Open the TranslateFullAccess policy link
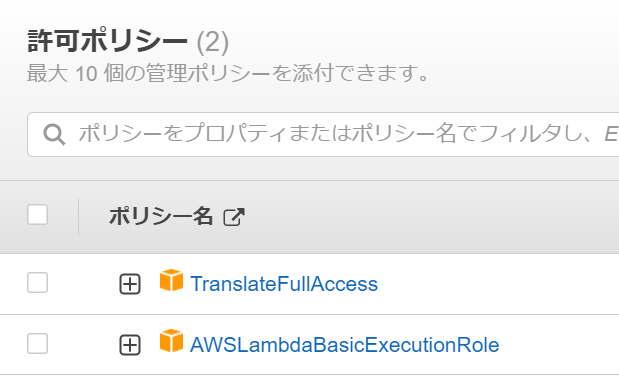Viewport: 619px width, 376px height. pos(284,284)
